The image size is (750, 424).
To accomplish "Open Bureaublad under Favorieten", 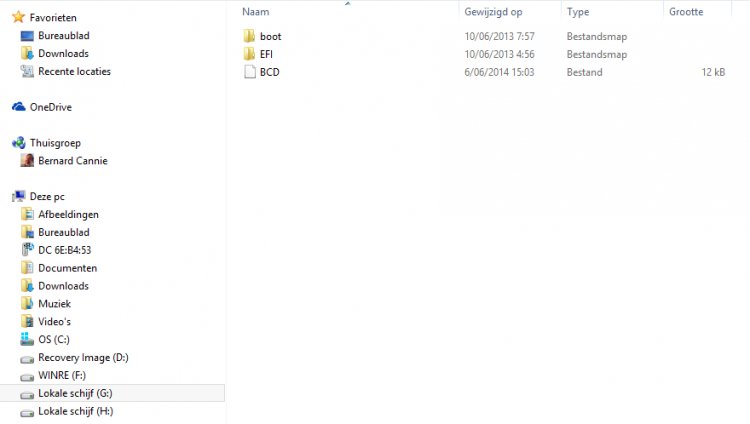I will (x=64, y=35).
